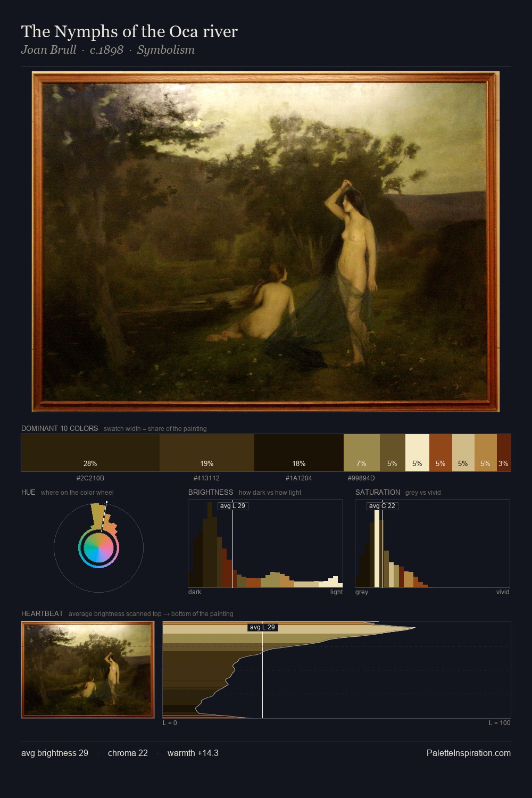Click the hex code '#413112' text
532x798 pixels.
[206, 478]
